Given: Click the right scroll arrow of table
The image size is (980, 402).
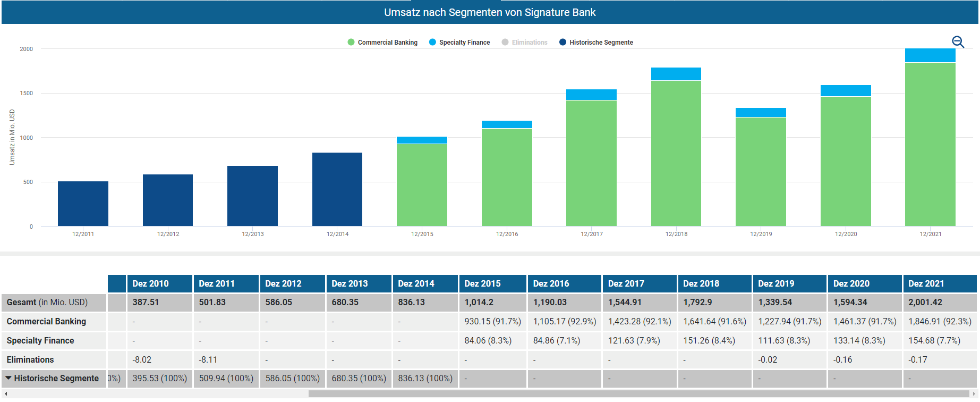Looking at the screenshot, I should click(974, 394).
